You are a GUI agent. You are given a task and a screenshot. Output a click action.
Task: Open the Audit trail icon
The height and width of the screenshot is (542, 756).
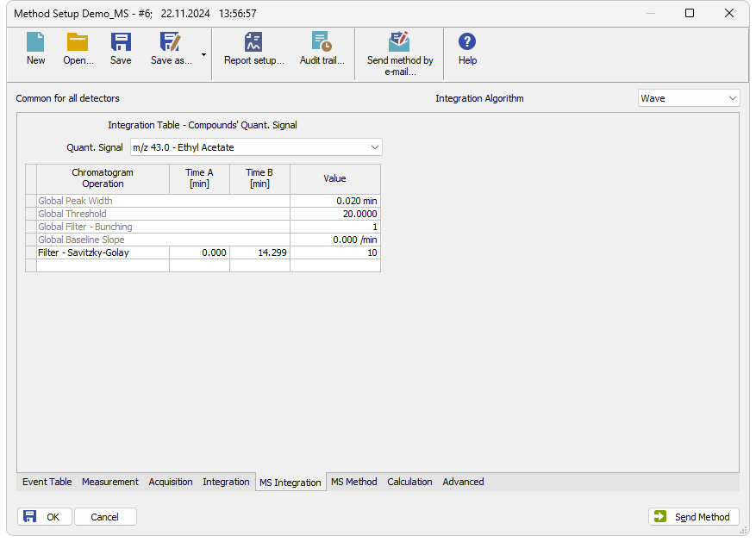(322, 49)
